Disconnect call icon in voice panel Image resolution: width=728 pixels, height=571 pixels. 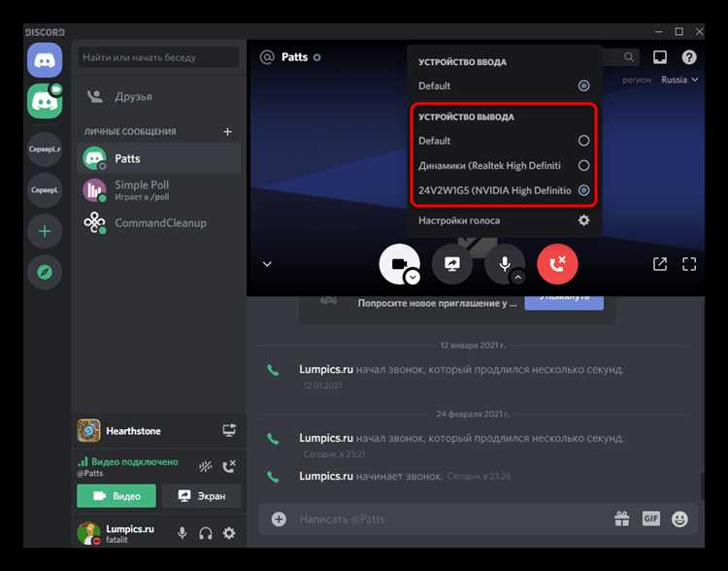tap(229, 466)
